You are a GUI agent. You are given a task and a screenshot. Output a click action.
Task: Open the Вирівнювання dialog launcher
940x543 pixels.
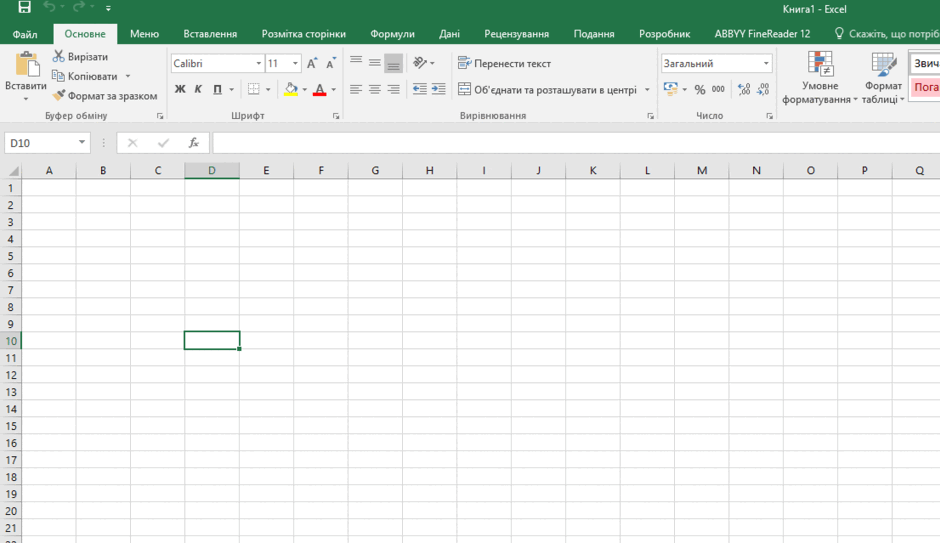coord(650,116)
